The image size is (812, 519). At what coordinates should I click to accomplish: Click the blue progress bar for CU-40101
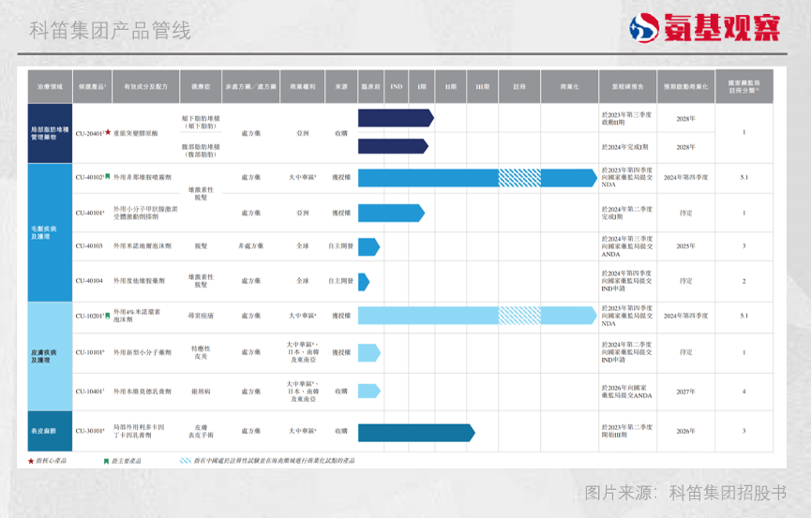click(x=392, y=213)
